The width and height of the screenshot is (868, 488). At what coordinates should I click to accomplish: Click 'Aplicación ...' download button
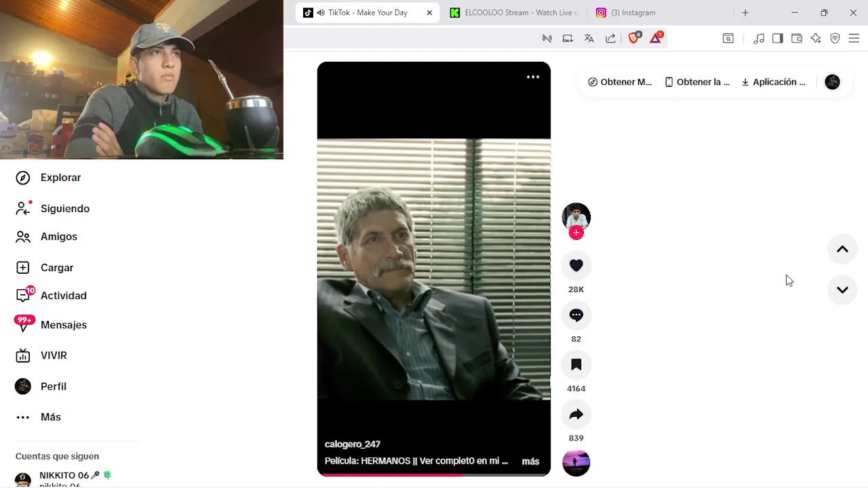click(x=773, y=82)
